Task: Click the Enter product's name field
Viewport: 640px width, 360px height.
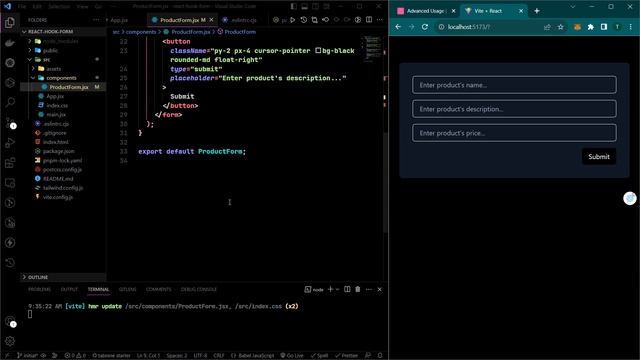Action: tap(514, 85)
